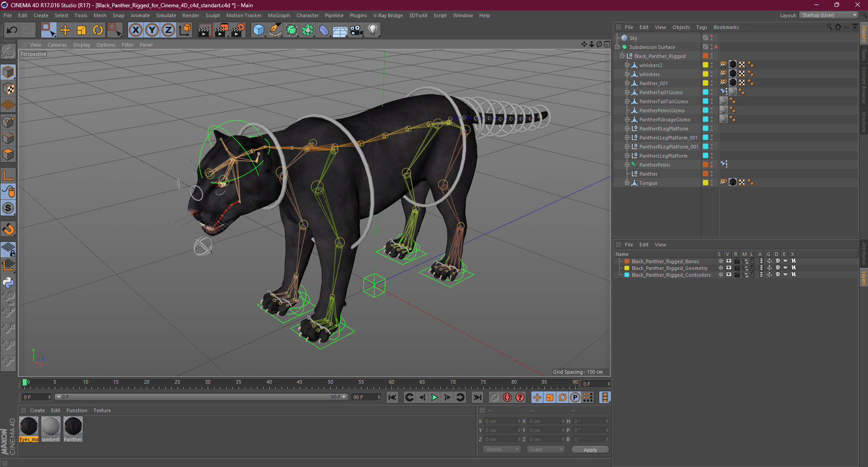Viewport: 868px width, 467px height.
Task: Go to end of animation
Action: coord(477,397)
